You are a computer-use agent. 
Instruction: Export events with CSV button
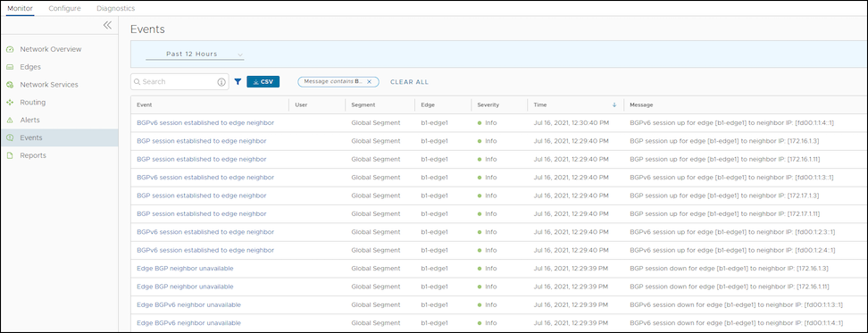coord(263,82)
